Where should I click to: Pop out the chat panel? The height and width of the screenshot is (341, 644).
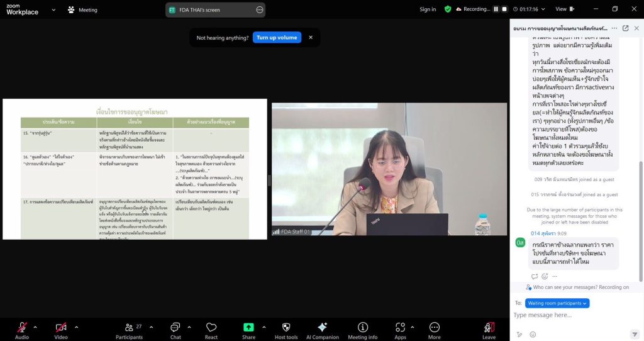[625, 28]
